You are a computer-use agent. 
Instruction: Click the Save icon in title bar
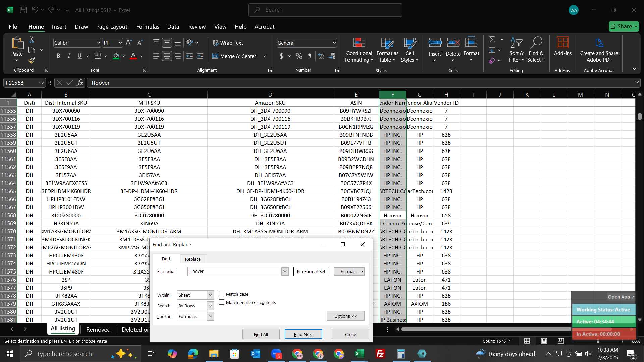23,10
